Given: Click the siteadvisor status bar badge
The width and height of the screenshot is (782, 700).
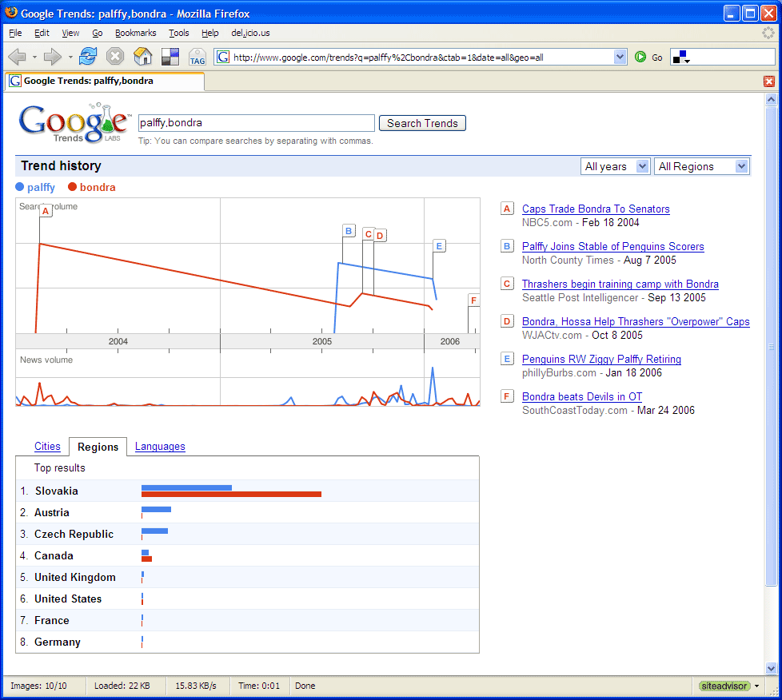Looking at the screenshot, I should click(724, 686).
